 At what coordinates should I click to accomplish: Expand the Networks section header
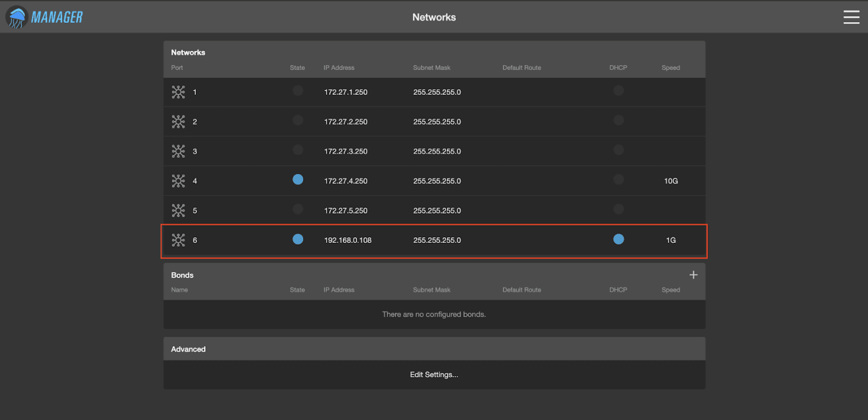(x=188, y=52)
